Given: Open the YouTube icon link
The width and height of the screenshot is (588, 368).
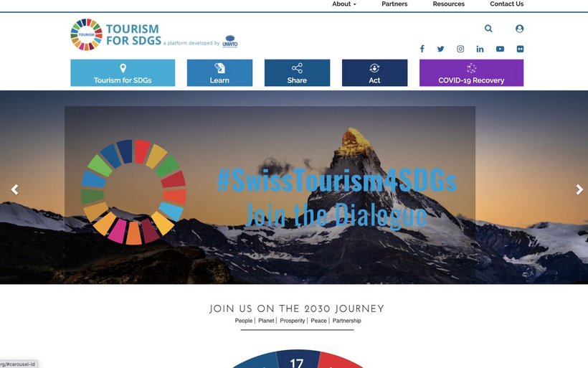Looking at the screenshot, I should (x=500, y=49).
